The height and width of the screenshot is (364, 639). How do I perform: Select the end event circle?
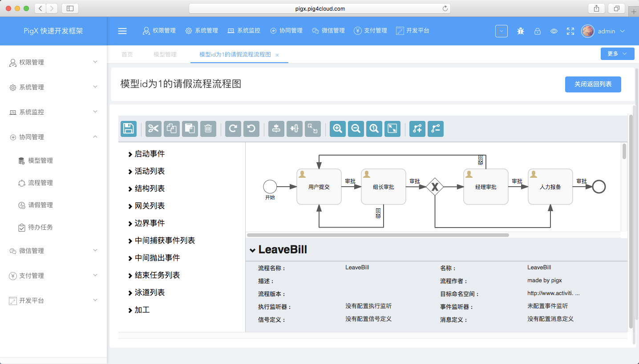tap(599, 187)
